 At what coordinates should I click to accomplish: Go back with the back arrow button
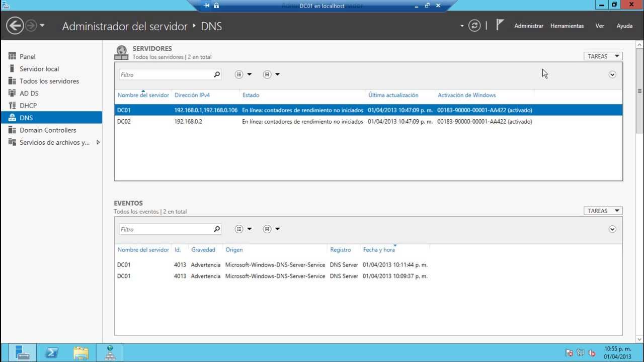click(15, 25)
